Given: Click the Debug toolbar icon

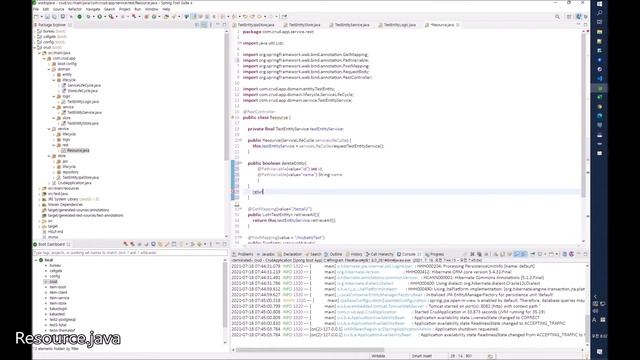Looking at the screenshot, I should tap(88, 17).
